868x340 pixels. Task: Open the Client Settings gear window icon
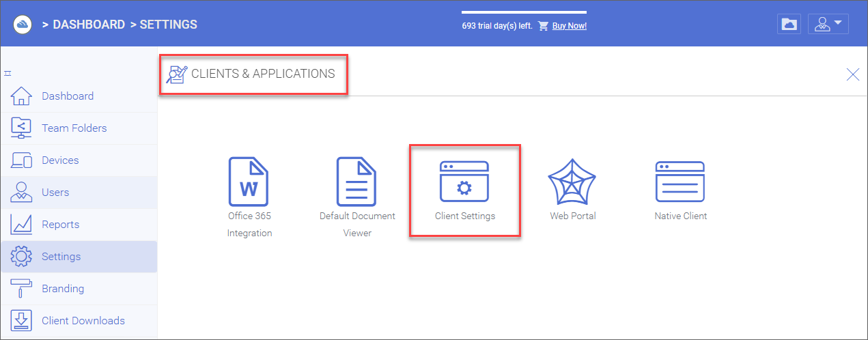pos(464,181)
